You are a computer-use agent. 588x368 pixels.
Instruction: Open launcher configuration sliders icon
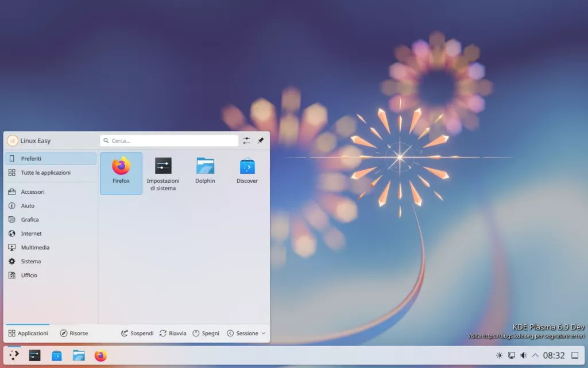point(246,140)
